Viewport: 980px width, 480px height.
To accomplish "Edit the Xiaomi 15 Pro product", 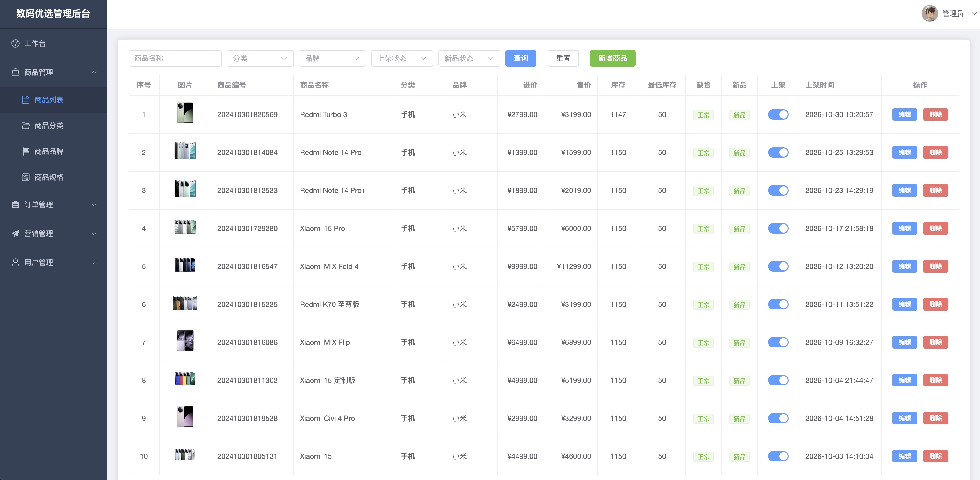I will point(904,228).
